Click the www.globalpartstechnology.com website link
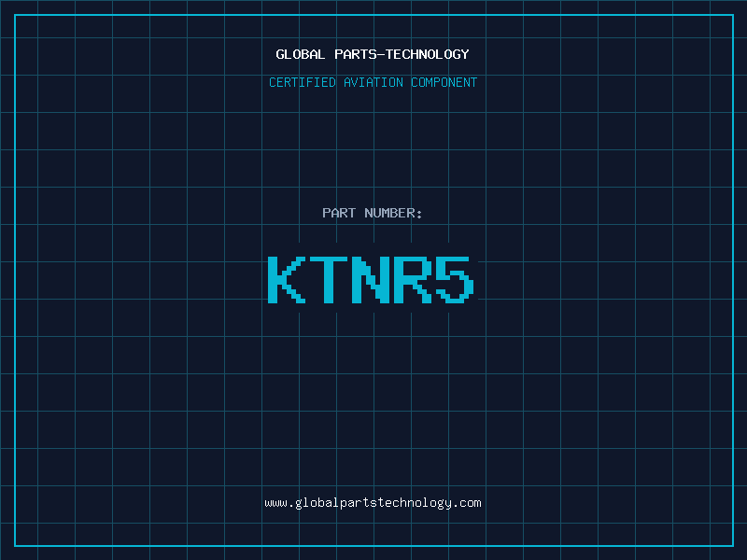This screenshot has width=747, height=560. [x=373, y=503]
